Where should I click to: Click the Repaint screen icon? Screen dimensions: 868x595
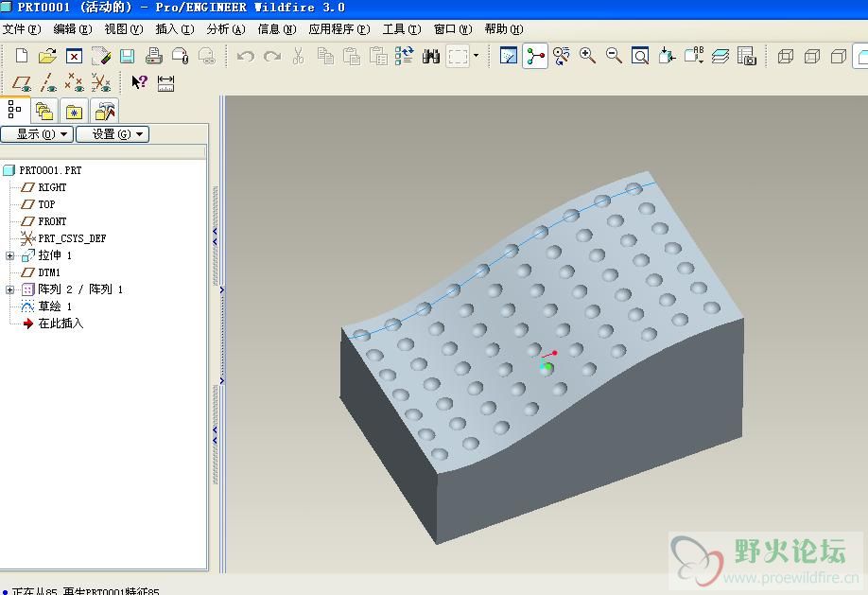(508, 56)
